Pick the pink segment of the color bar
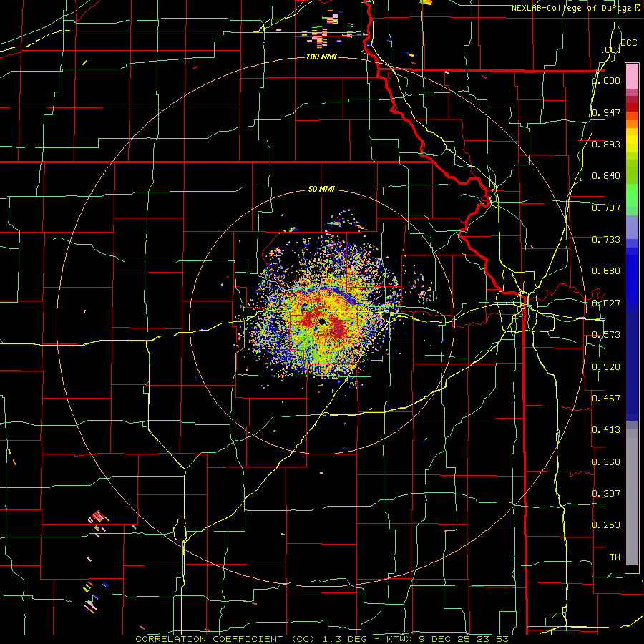The width and height of the screenshot is (644, 644). click(x=632, y=77)
